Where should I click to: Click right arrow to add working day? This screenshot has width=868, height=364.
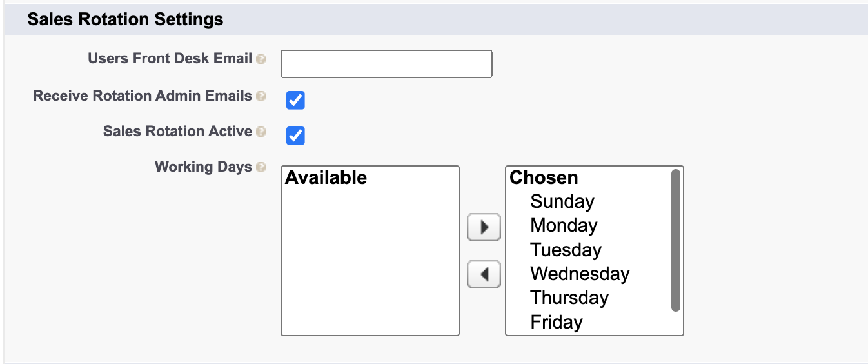484,227
